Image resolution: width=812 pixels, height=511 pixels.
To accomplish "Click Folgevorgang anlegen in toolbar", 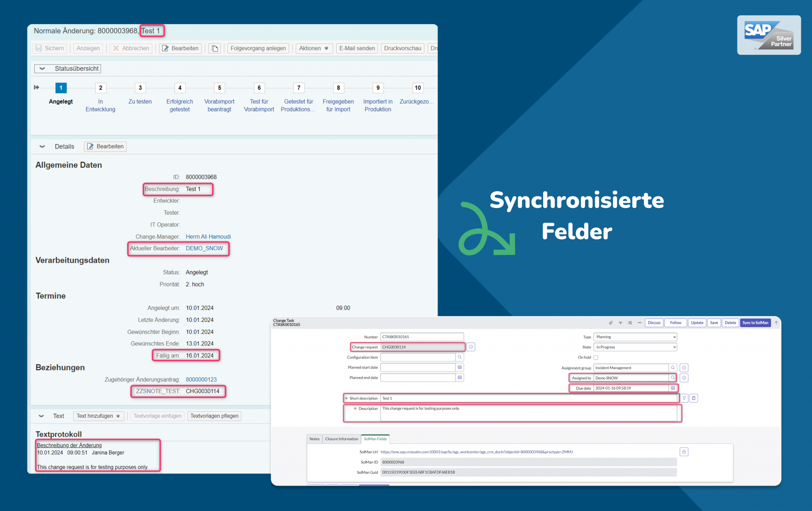I will 258,48.
